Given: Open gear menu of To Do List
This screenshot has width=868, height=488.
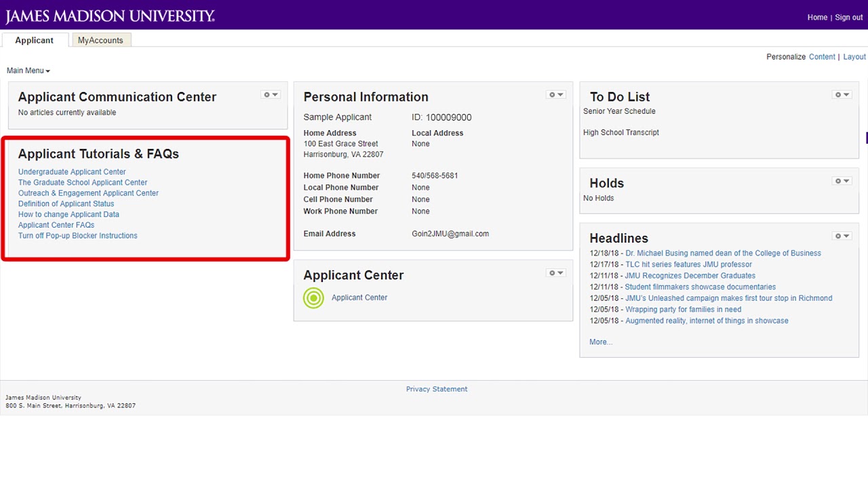Looking at the screenshot, I should tap(842, 95).
